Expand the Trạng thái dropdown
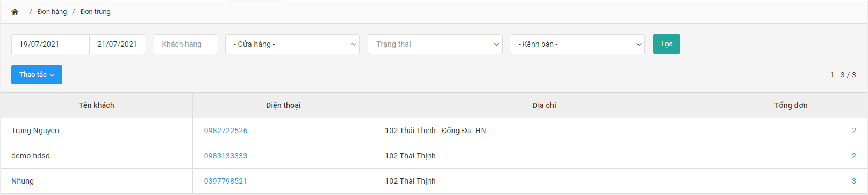The height and width of the screenshot is (195, 868). pyautogui.click(x=435, y=44)
